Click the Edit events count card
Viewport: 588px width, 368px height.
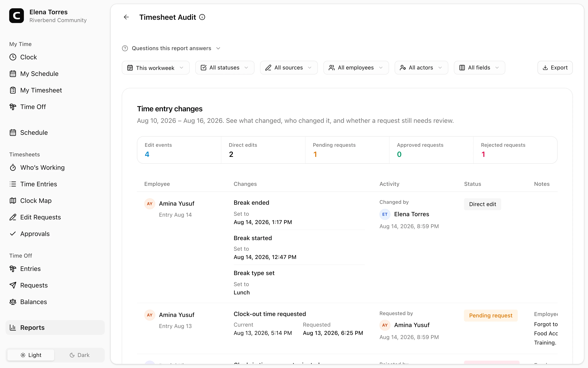[x=179, y=150]
